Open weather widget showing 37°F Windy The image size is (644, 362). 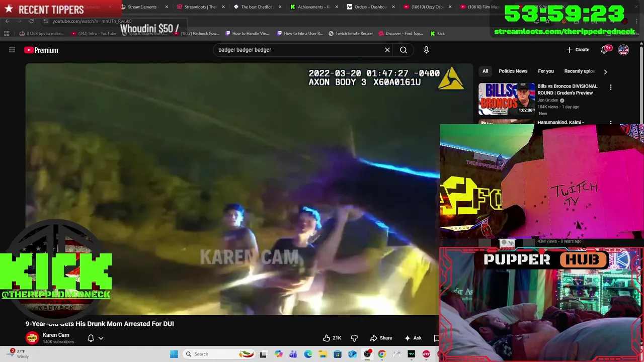click(x=18, y=354)
